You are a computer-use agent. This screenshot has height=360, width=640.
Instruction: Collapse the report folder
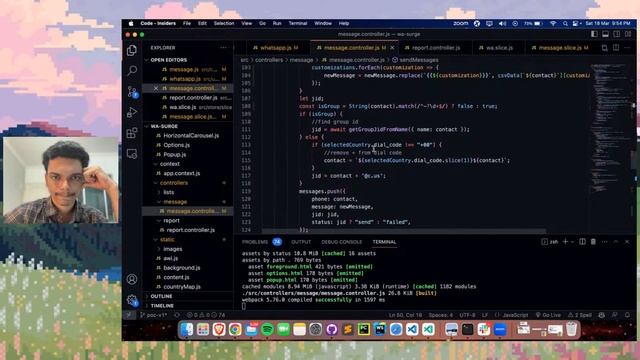[x=188, y=220]
